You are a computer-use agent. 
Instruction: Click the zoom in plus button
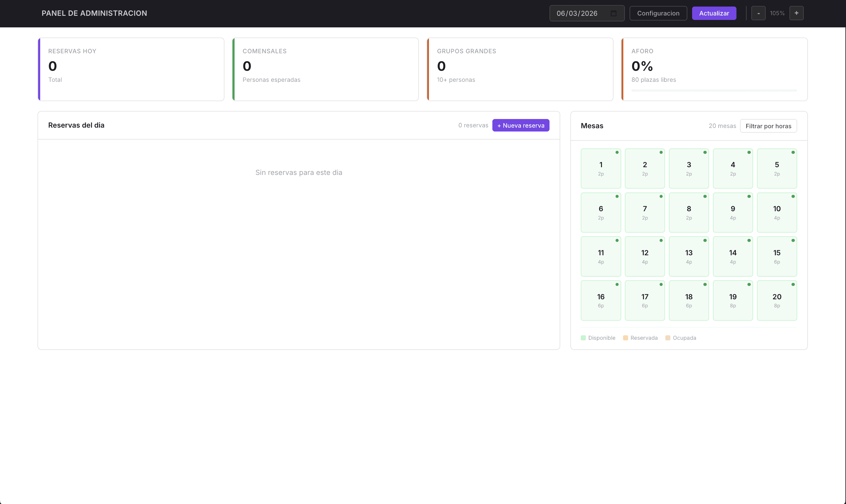coord(796,13)
